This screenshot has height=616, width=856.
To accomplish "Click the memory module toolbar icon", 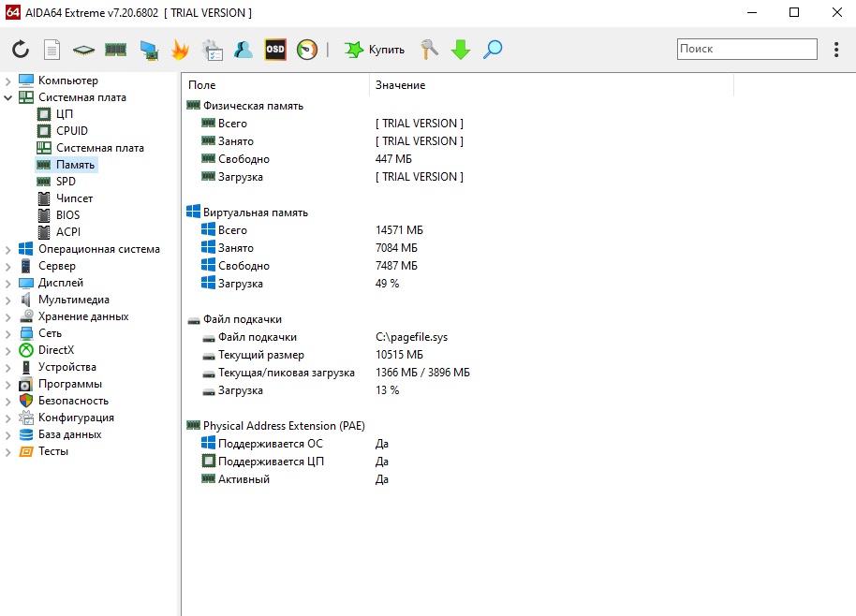I will [x=116, y=51].
